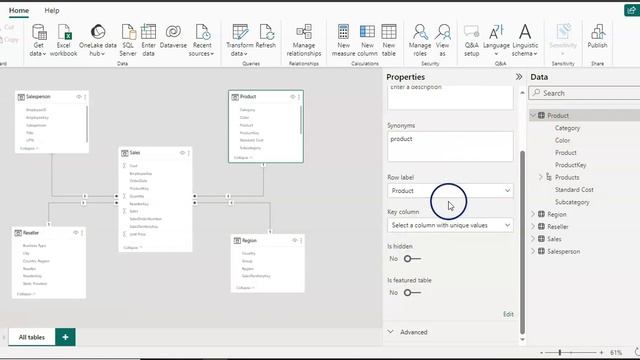640x360 pixels.
Task: Open the Language options
Action: tap(496, 40)
